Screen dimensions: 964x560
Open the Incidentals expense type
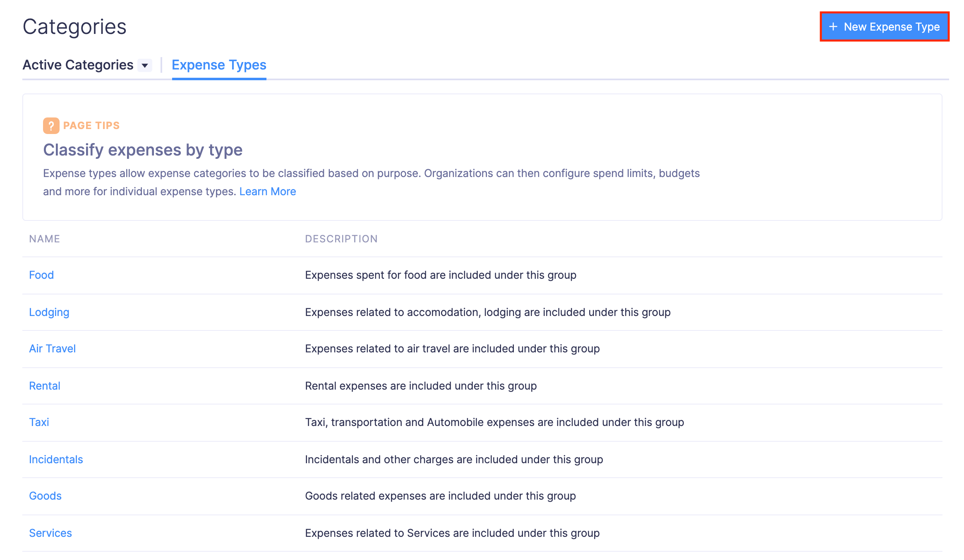coord(56,459)
